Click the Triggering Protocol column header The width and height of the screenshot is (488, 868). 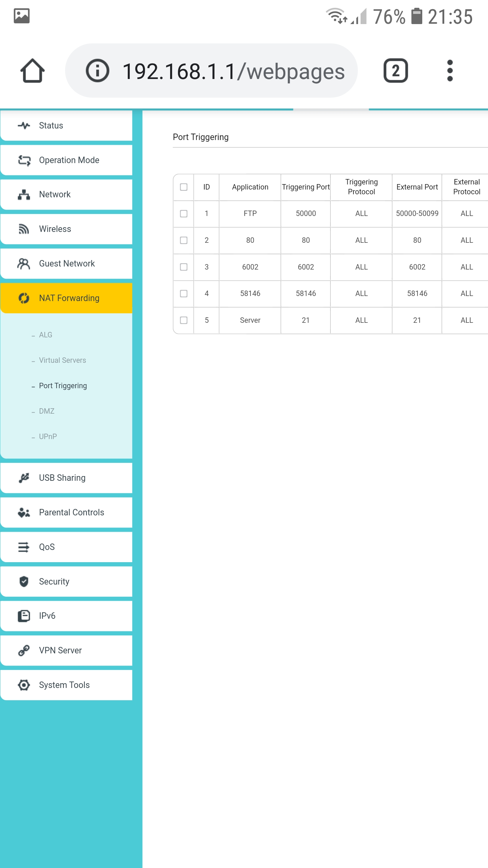(361, 187)
